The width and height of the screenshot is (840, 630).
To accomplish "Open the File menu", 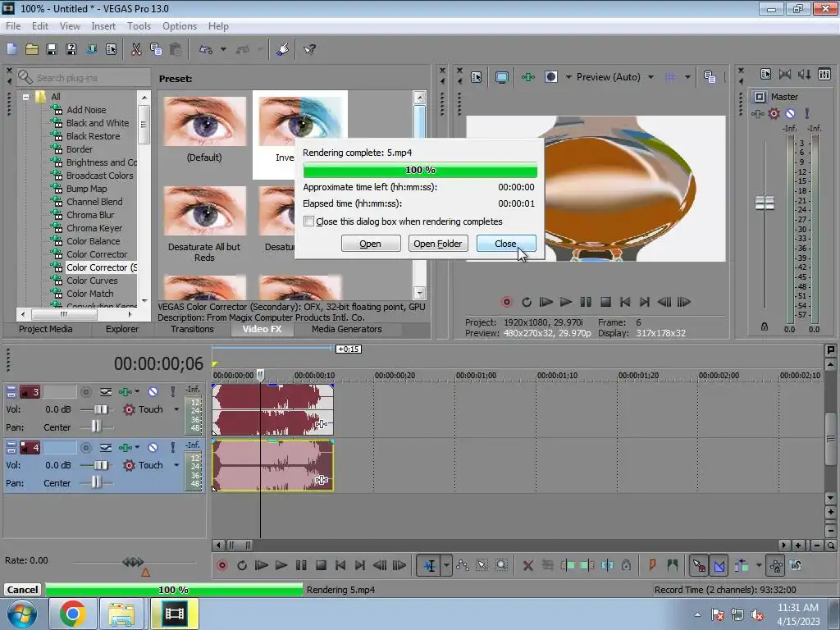I will pyautogui.click(x=13, y=25).
